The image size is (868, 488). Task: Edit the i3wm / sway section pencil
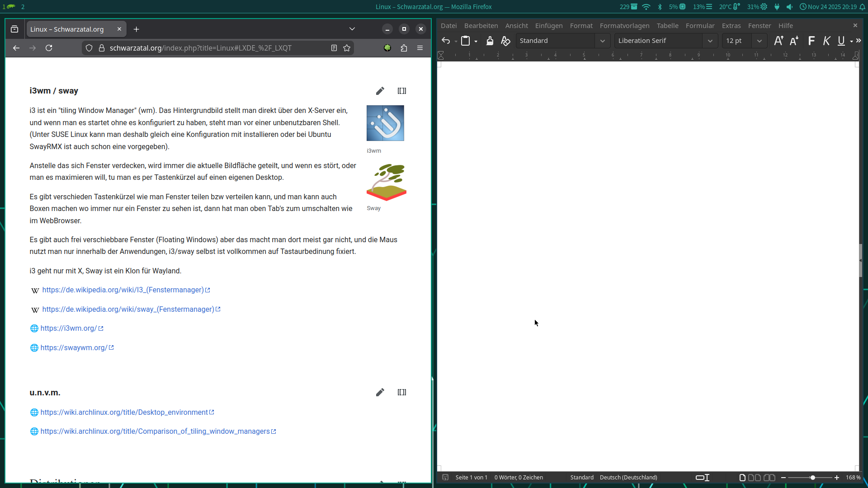click(380, 91)
